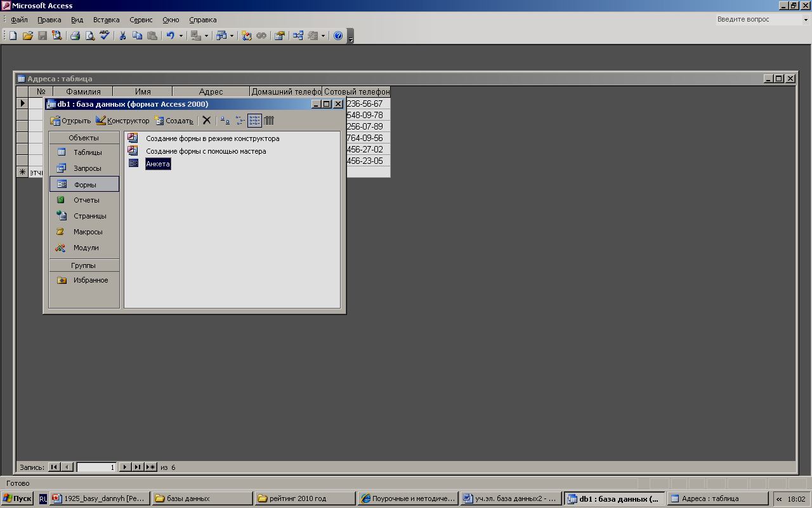Click the Группы header bar
Image resolution: width=812 pixels, height=508 pixels.
pos(84,265)
